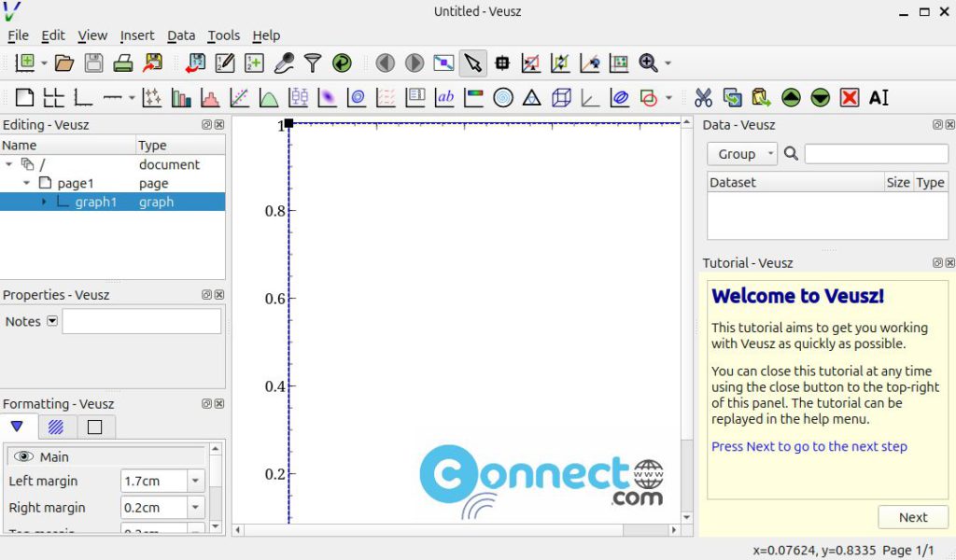This screenshot has height=560, width=956.
Task: Add a polar graph widget
Action: [502, 98]
